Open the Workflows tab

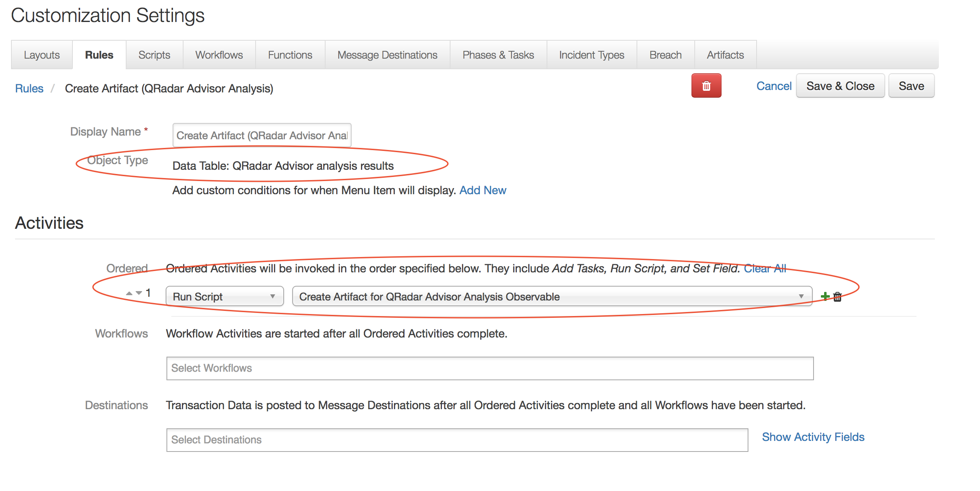(x=219, y=55)
